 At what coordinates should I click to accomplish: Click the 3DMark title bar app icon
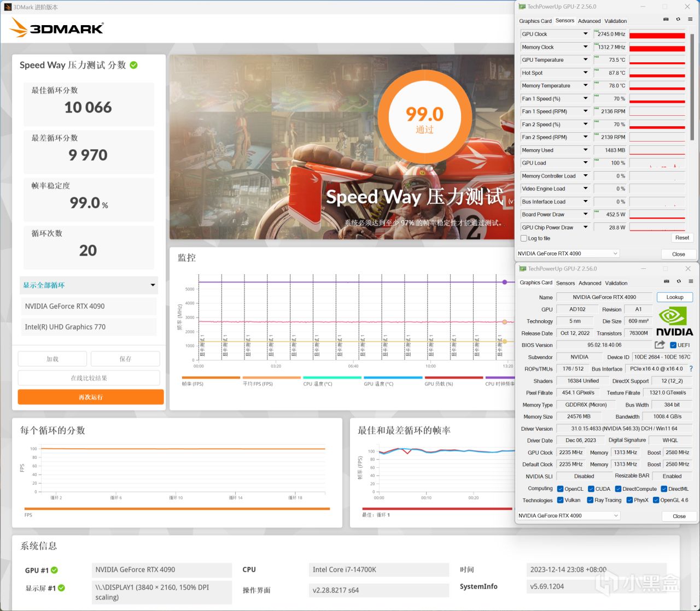click(8, 7)
